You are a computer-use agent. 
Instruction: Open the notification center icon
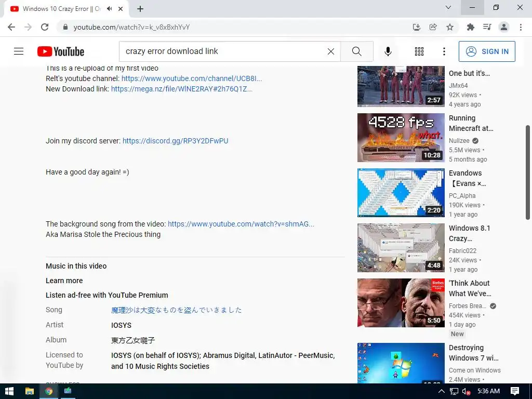[515, 391]
